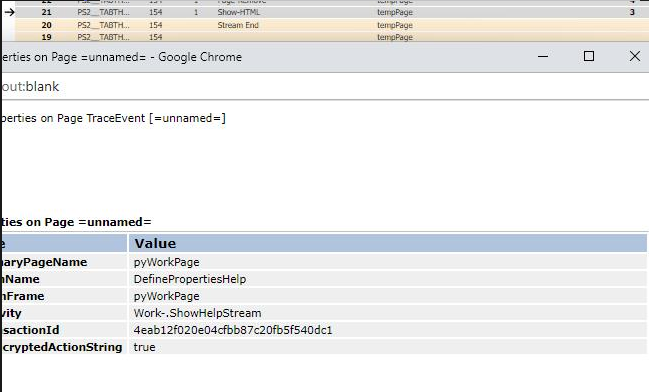Select the DefinePropertiesHelp value
This screenshot has height=392, width=649.
(190, 279)
